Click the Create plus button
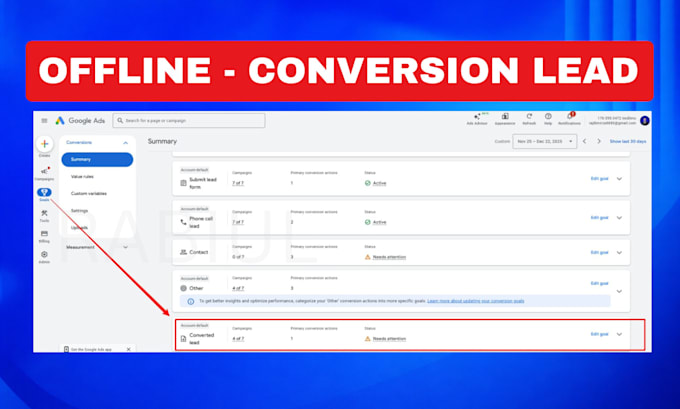 coord(44,144)
